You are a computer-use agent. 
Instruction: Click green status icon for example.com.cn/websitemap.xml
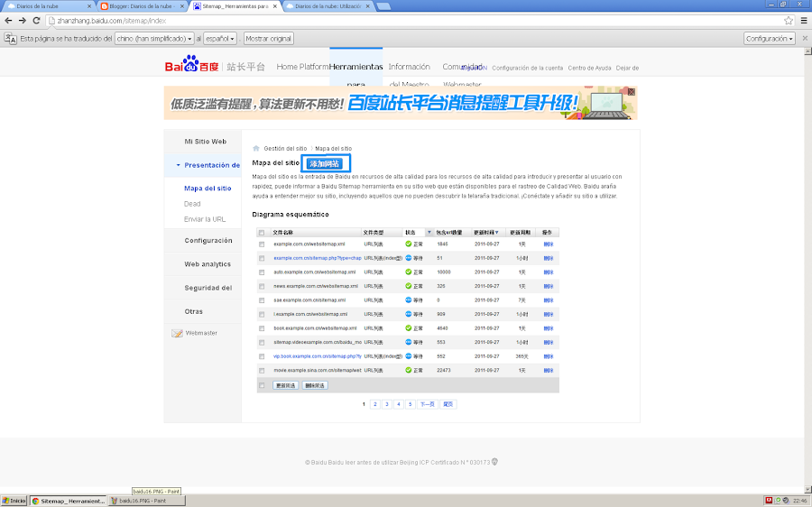(x=408, y=244)
